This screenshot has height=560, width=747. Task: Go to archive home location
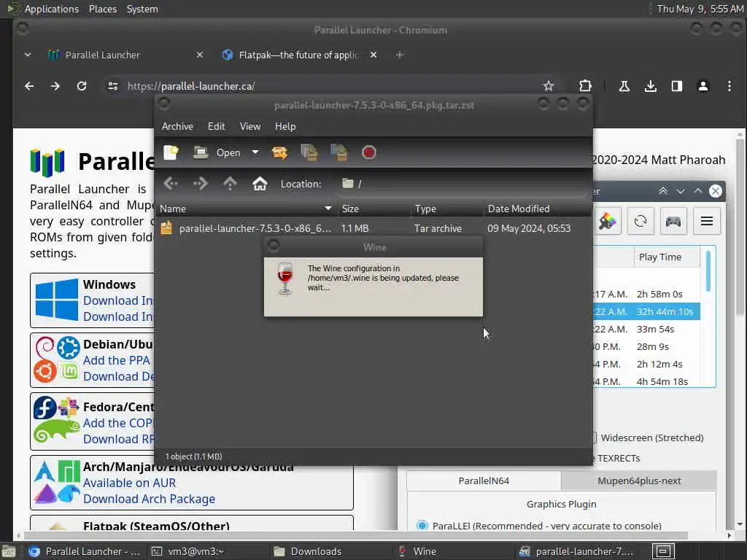coord(260,183)
